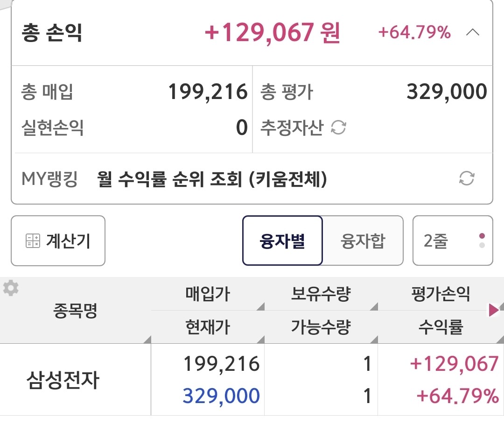Switch to the 융자합 view toggle
This screenshot has width=504, height=425.
tap(363, 241)
